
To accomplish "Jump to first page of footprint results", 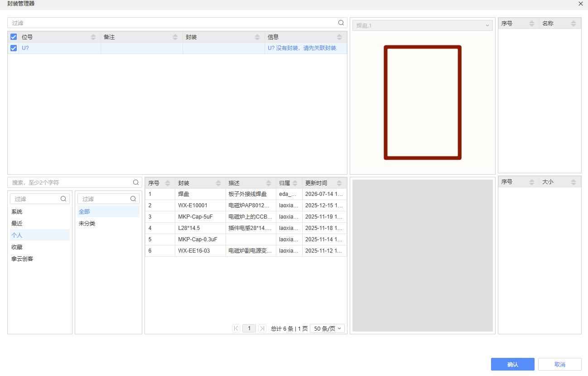I will pyautogui.click(x=236, y=328).
